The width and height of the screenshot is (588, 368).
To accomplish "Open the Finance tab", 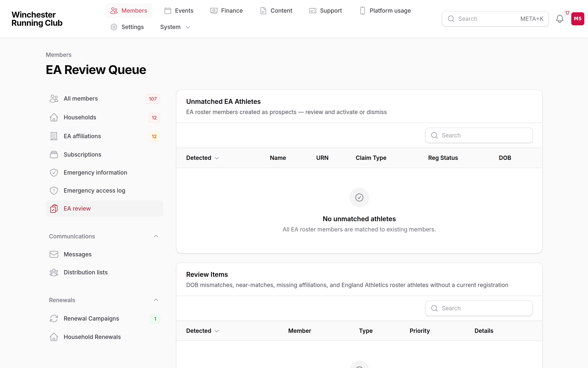I will [x=226, y=11].
